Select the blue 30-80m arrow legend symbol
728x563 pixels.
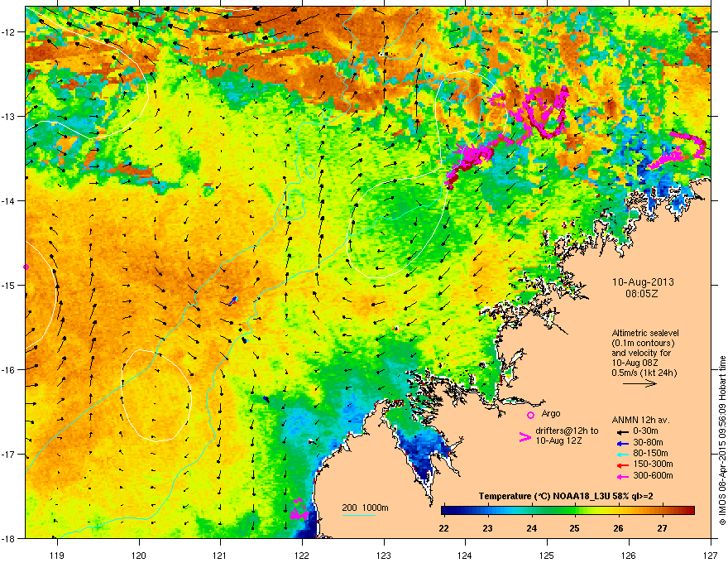(x=621, y=443)
